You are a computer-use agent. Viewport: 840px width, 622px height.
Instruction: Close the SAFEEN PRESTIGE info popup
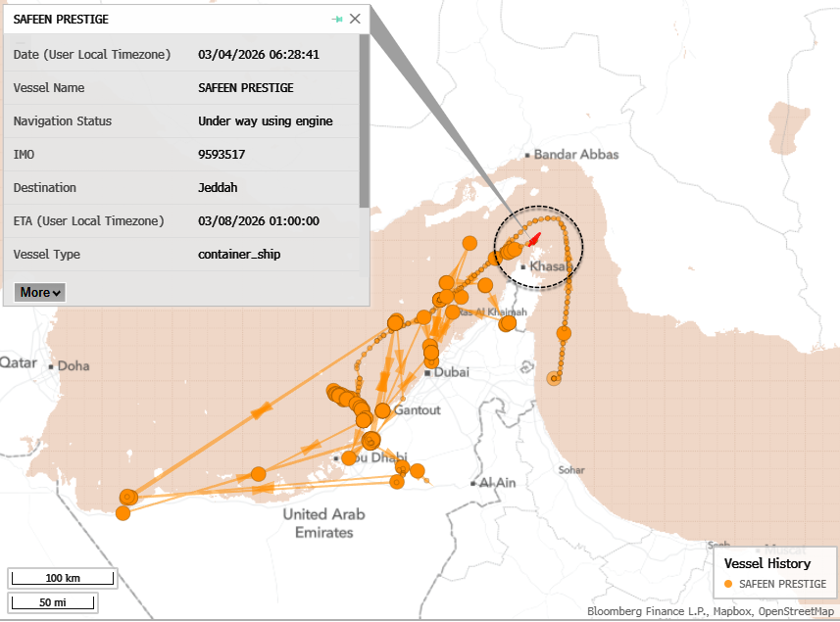click(355, 19)
